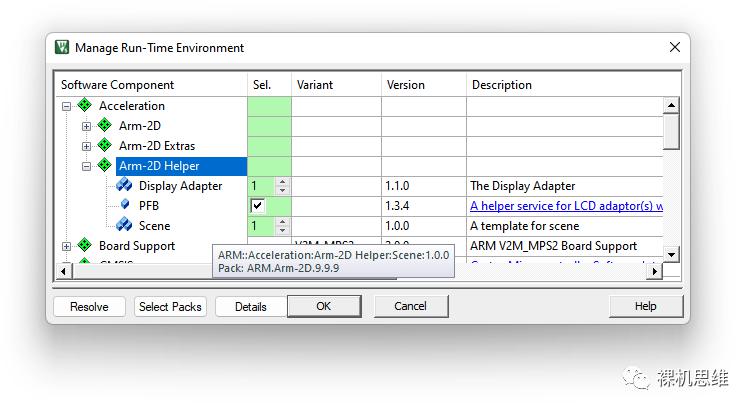
Task: Click the Version column header
Action: pyautogui.click(x=406, y=85)
